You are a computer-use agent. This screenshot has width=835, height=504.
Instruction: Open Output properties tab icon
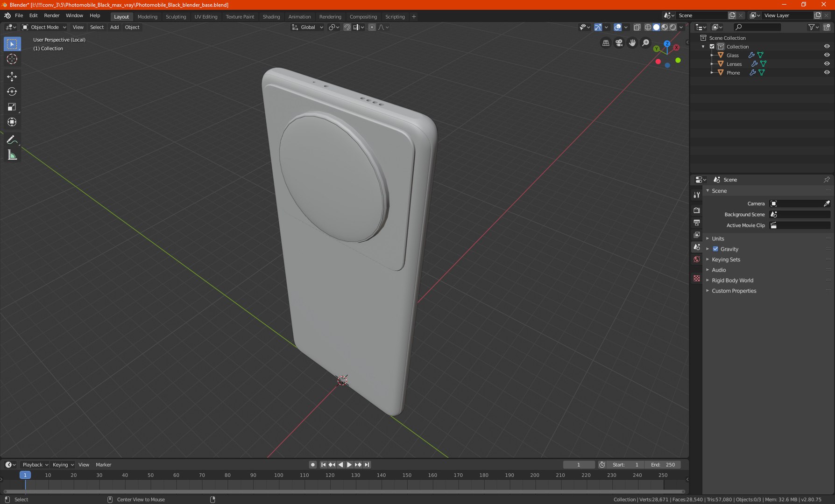click(697, 223)
